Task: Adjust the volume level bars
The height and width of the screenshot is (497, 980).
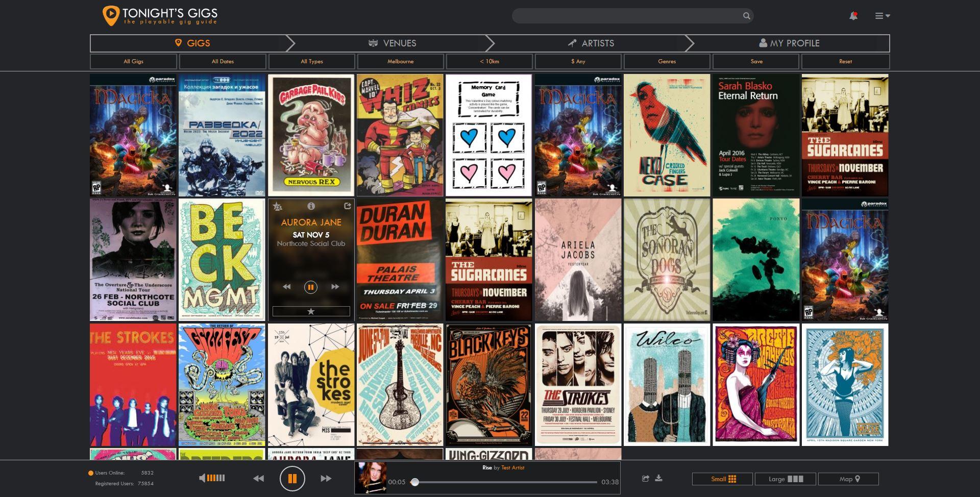Action: 216,478
